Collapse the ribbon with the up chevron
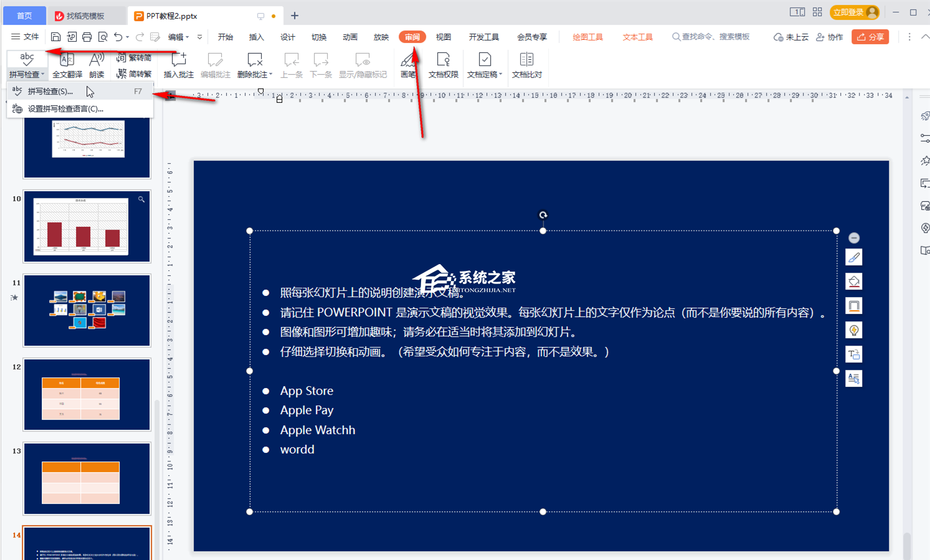 click(x=925, y=37)
